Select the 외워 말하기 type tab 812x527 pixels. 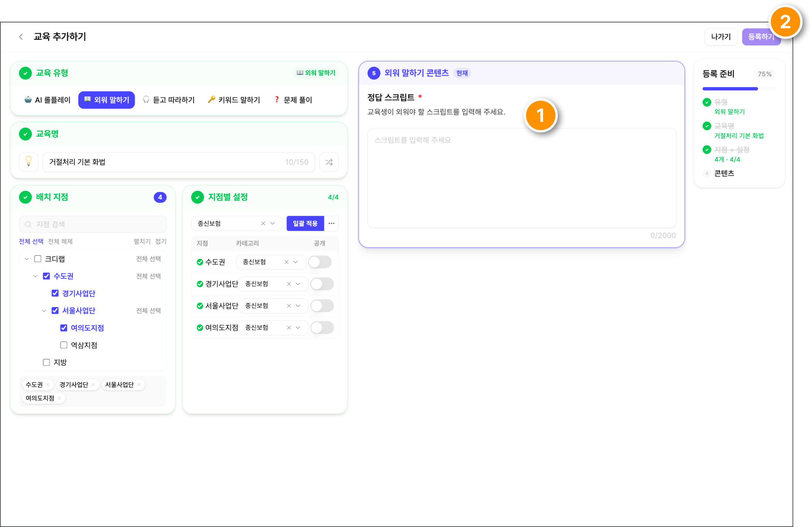[x=107, y=100]
